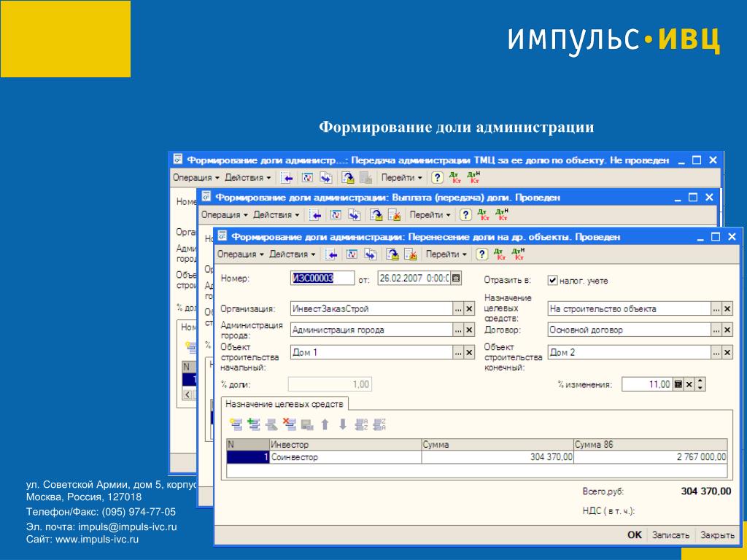This screenshot has width=747, height=560.
Task: Click the Инвестор column header
Action: (x=345, y=444)
